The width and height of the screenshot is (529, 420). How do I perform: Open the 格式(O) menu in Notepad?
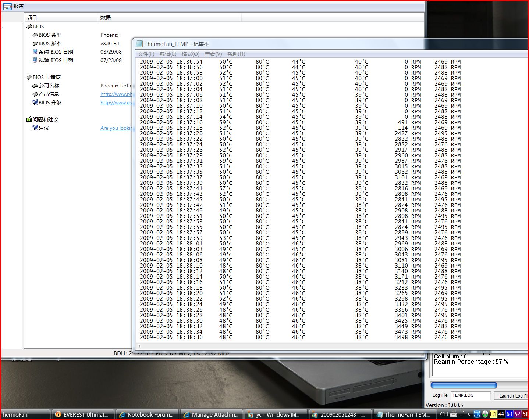[191, 54]
